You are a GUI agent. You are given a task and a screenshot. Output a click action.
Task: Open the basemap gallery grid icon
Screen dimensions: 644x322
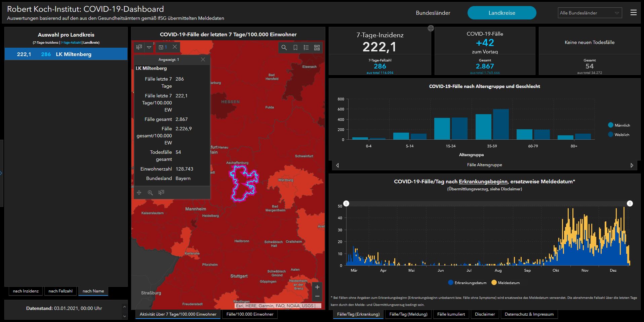click(317, 48)
